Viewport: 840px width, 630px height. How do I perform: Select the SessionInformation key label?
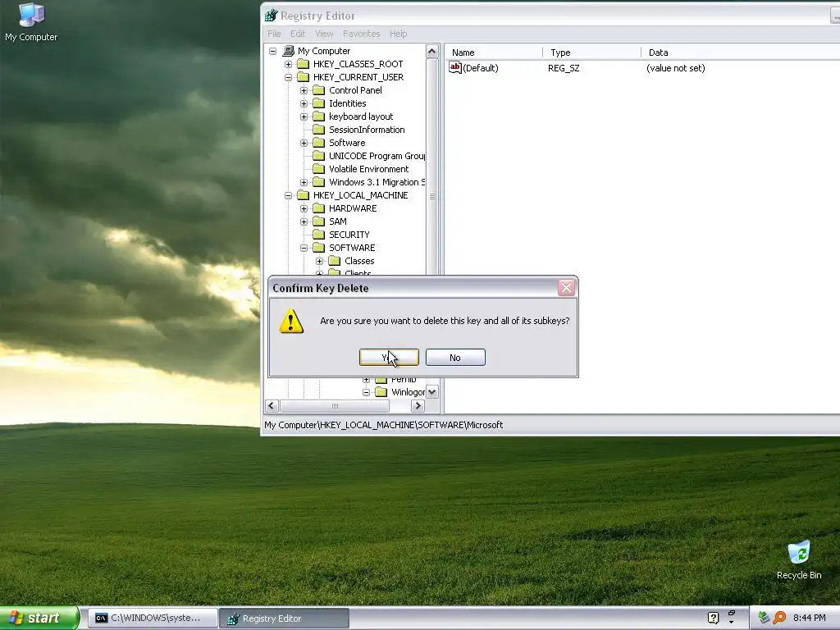point(367,130)
